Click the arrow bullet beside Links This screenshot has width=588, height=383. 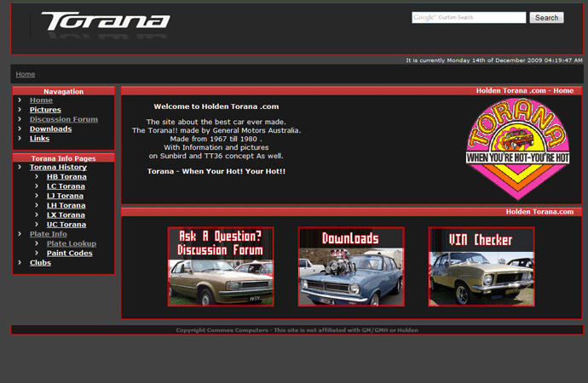coord(20,138)
